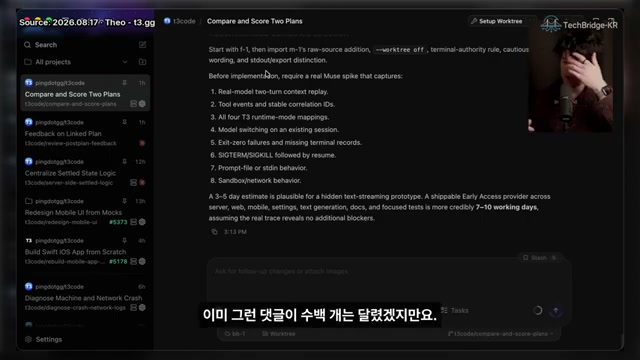
Task: Click the text SIGTERM/SIGKILL followed by resume
Action: click(277, 155)
